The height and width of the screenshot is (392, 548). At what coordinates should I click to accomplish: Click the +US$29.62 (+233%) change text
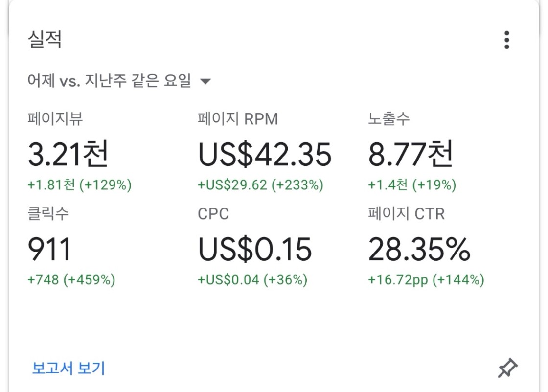260,185
